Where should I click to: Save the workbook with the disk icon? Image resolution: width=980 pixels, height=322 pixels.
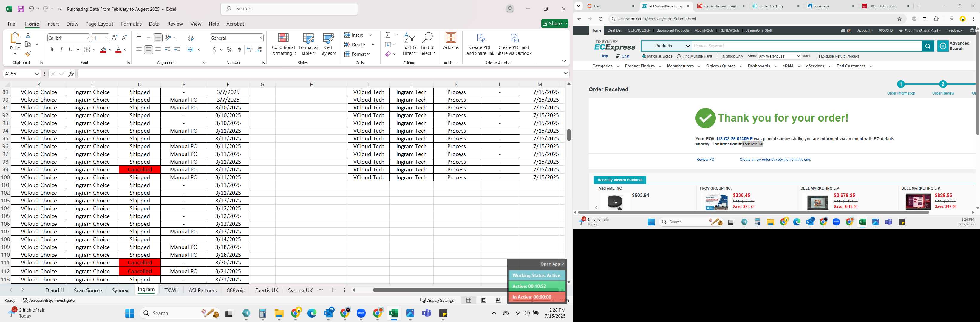coord(21,9)
